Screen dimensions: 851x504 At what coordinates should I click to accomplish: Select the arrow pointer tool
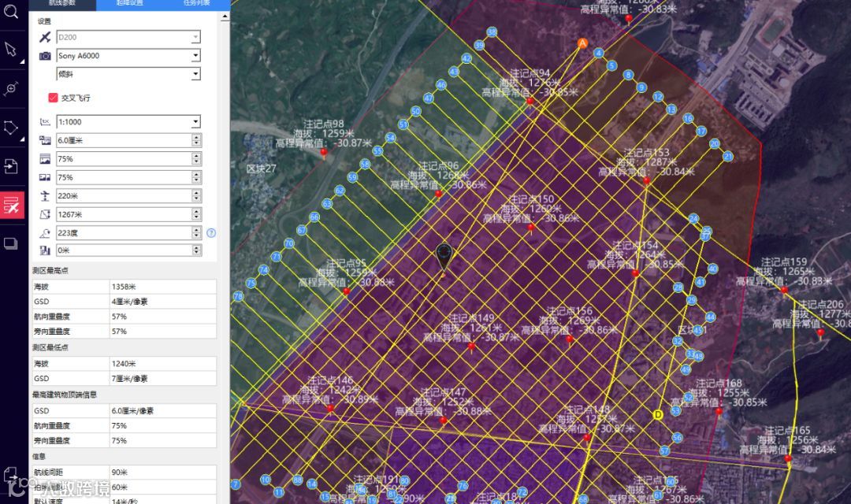(x=11, y=50)
